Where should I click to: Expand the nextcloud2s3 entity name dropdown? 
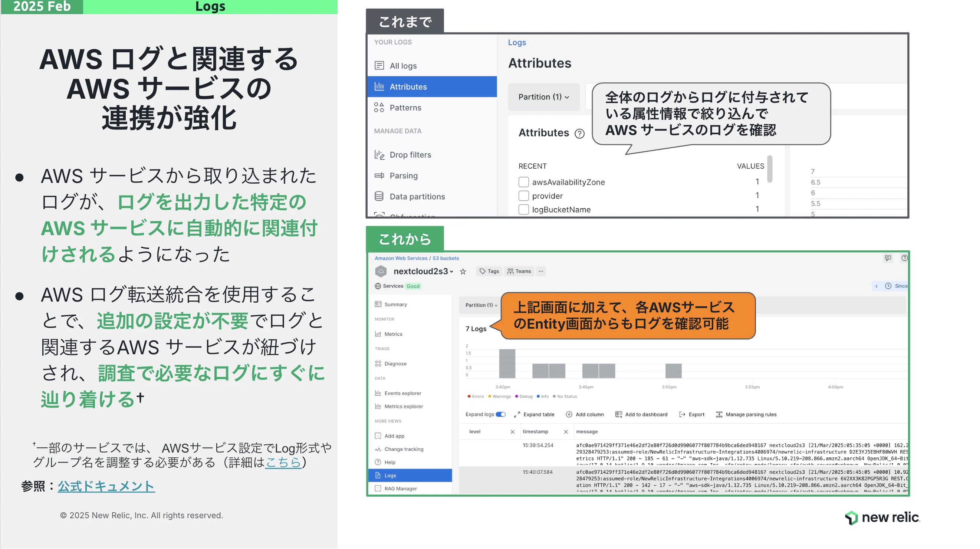(451, 272)
